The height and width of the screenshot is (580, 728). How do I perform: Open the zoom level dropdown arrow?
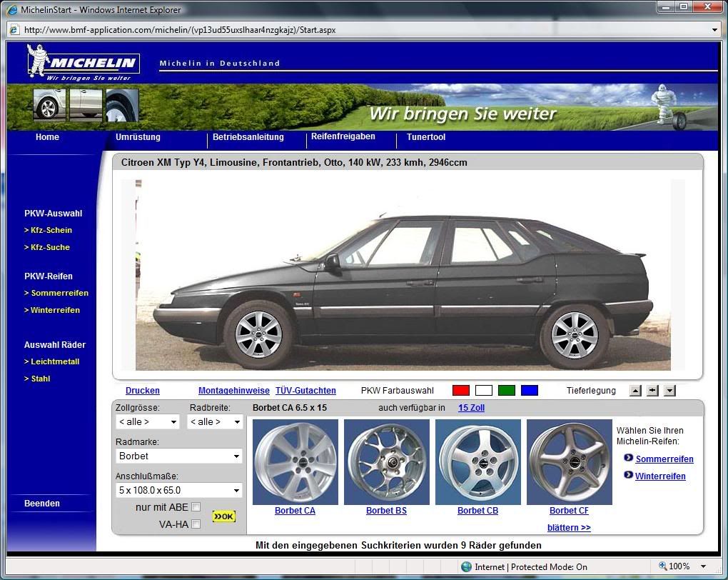click(704, 566)
